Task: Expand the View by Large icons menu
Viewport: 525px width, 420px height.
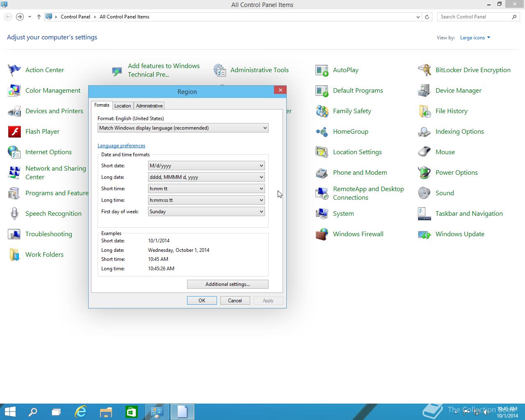Action: [475, 38]
